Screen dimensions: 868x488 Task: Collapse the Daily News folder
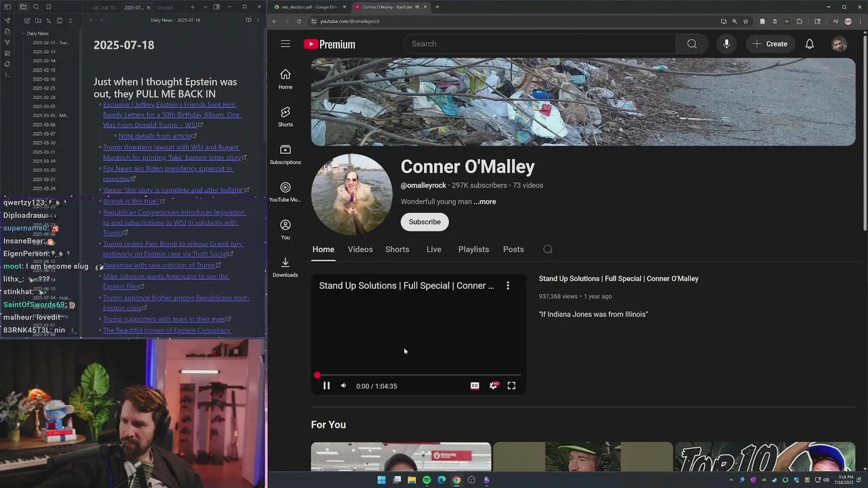[x=37, y=33]
